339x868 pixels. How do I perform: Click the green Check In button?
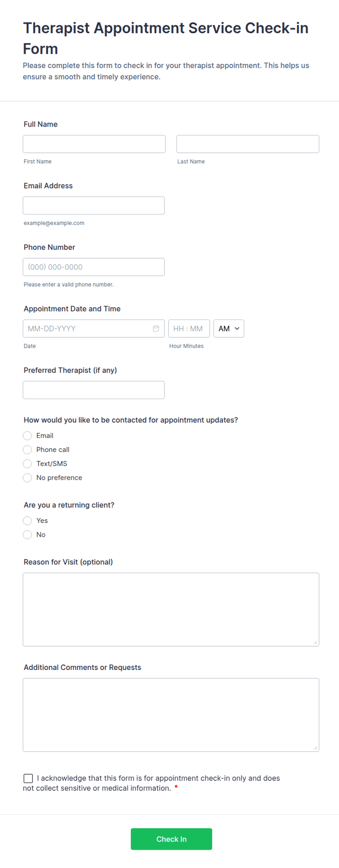click(x=171, y=839)
